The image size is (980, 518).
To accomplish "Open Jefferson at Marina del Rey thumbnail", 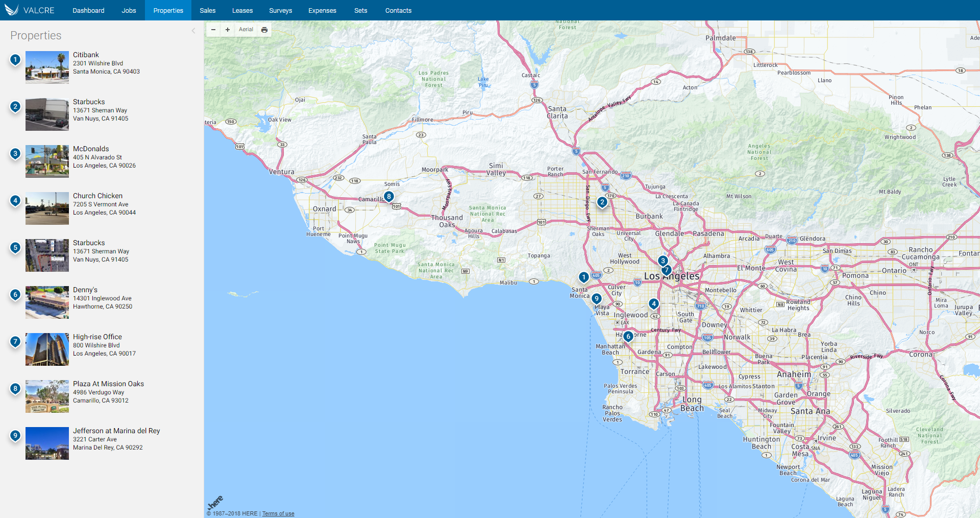I will click(x=47, y=443).
